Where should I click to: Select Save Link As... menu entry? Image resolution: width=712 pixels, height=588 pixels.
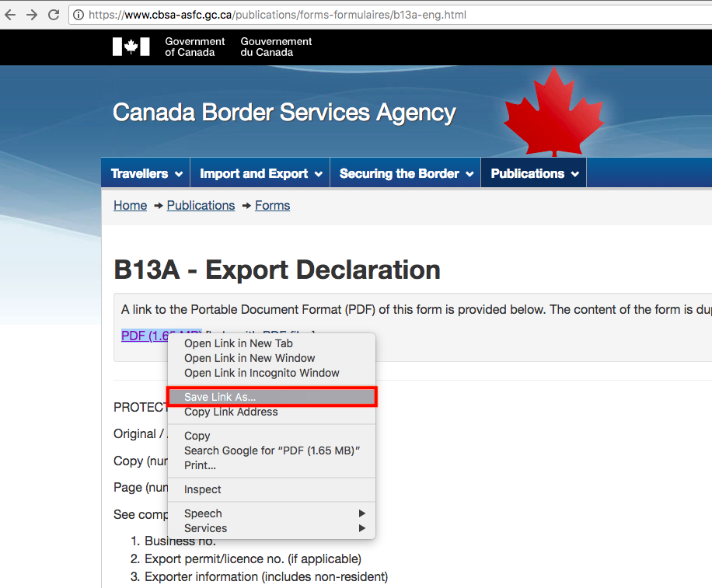click(271, 397)
